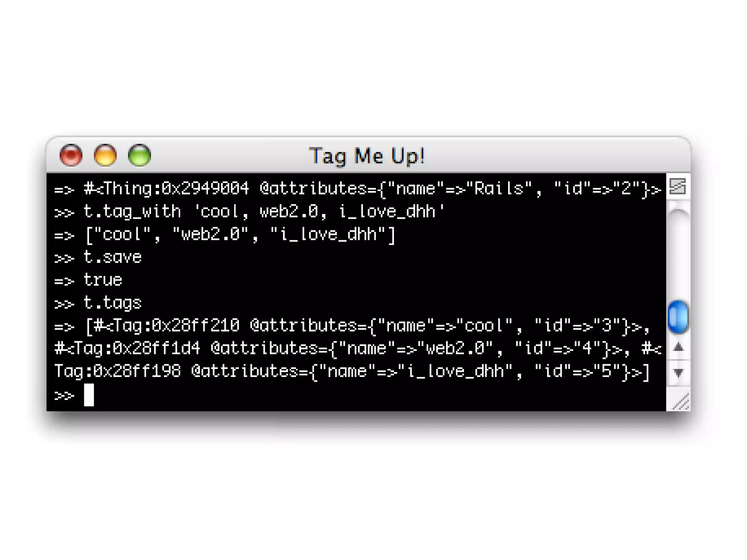The width and height of the screenshot is (747, 560).
Task: Zoom the window with the green button
Action: (139, 155)
